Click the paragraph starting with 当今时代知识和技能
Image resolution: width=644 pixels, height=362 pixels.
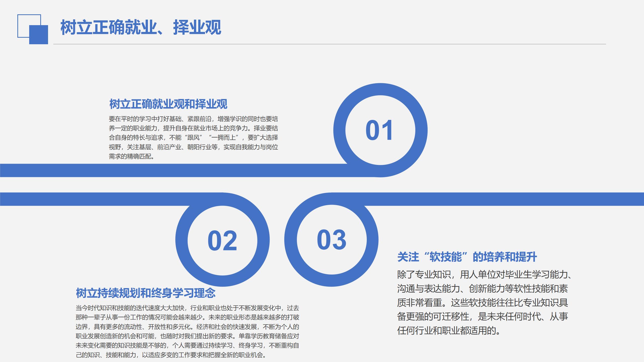tap(187, 331)
